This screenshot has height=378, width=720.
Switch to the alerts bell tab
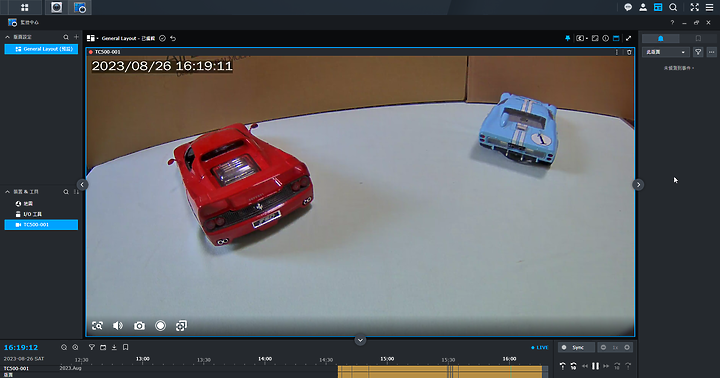pyautogui.click(x=661, y=39)
